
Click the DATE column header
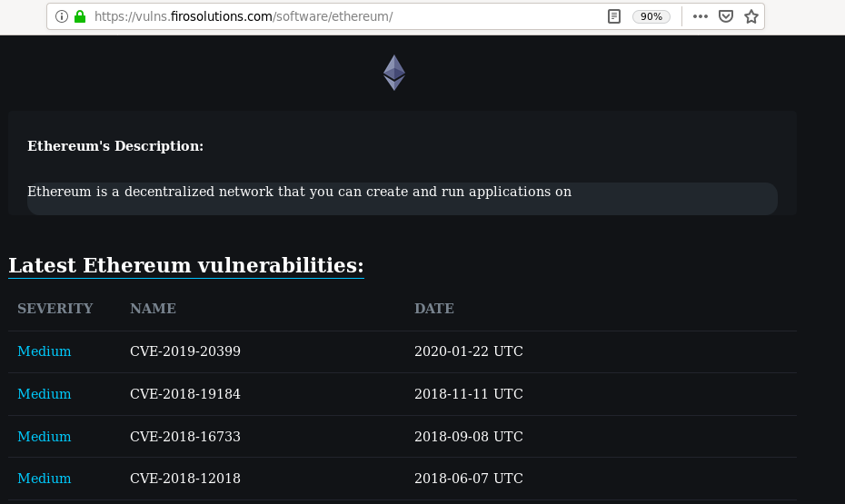434,309
